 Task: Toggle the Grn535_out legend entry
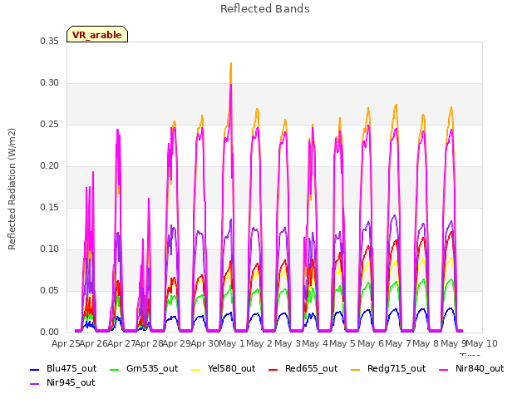click(x=144, y=368)
